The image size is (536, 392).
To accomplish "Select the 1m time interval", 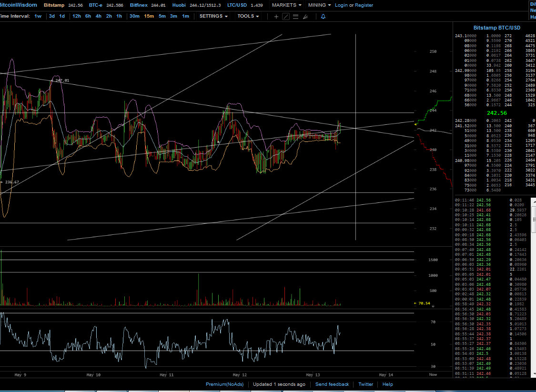I will click(185, 16).
